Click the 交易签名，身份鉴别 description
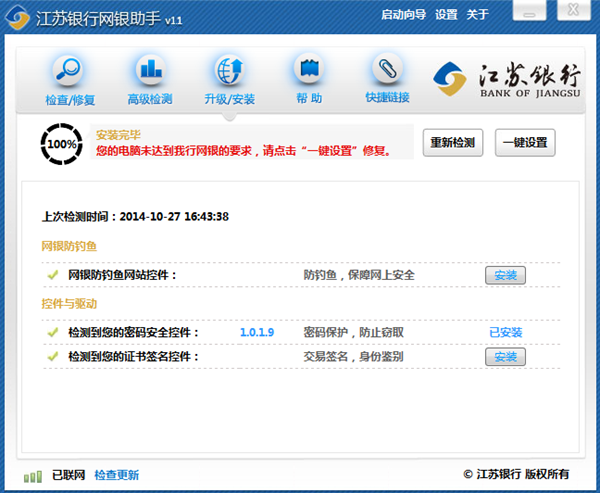Screen dimensions: 600x493 coord(354,357)
